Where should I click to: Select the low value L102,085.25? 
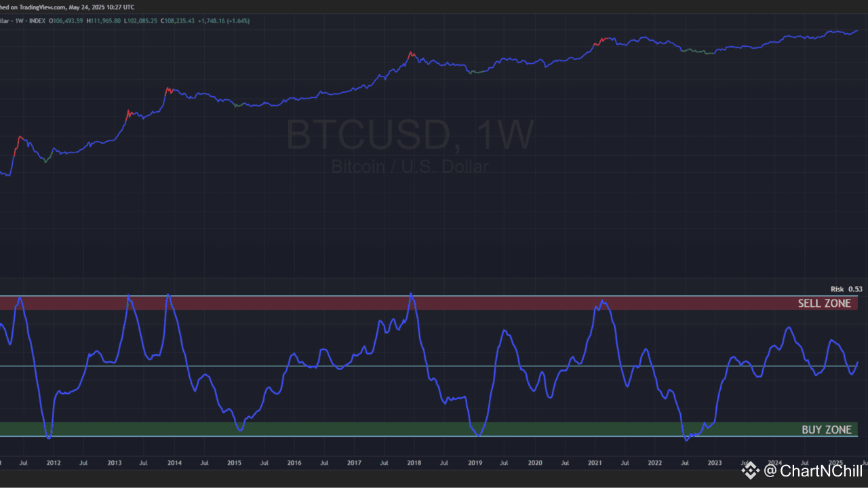(x=139, y=21)
